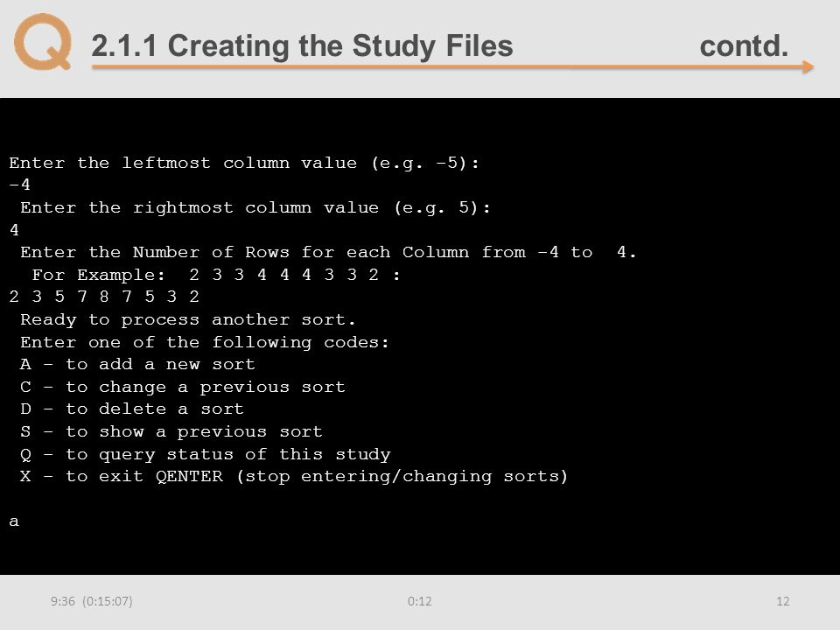Click the '-4' leftmost value line
The image size is (840, 630).
click(20, 185)
